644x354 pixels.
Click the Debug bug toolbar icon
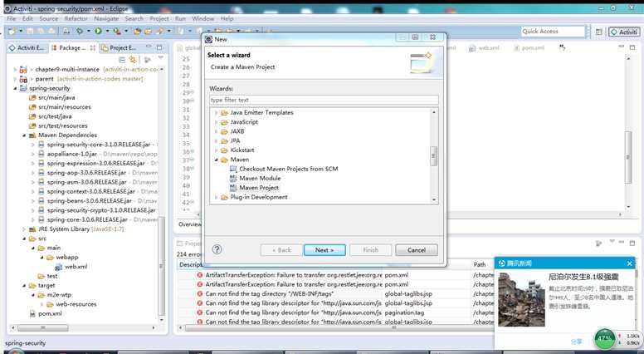pyautogui.click(x=80, y=32)
